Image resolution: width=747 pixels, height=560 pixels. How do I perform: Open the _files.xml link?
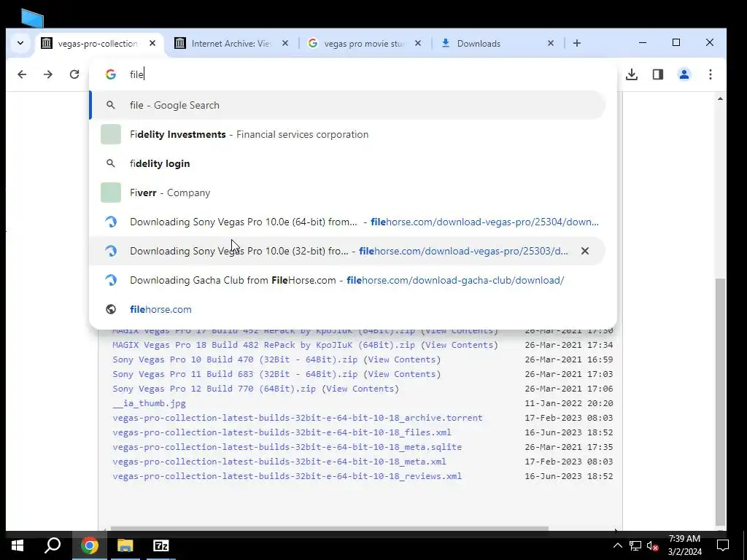[x=282, y=432]
